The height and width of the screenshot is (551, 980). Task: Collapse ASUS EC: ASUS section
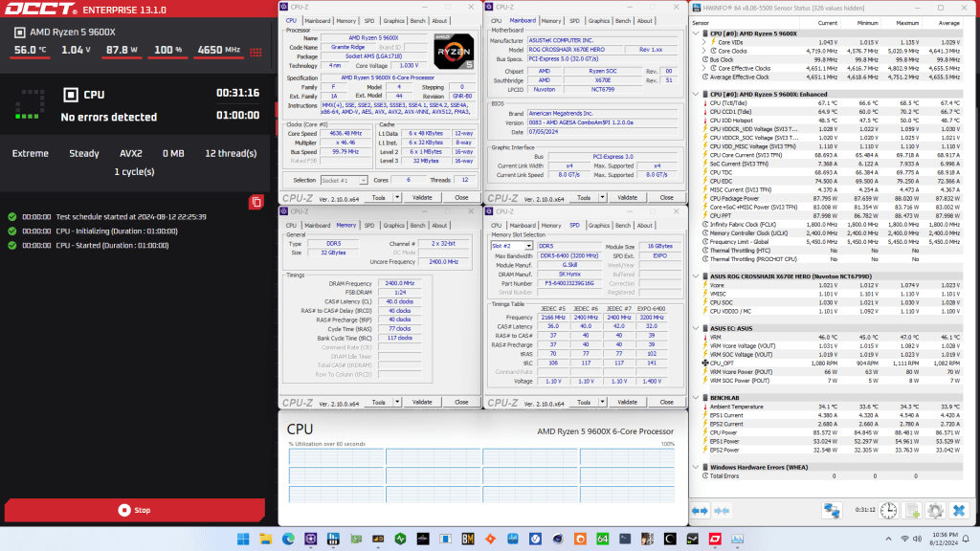click(x=697, y=328)
